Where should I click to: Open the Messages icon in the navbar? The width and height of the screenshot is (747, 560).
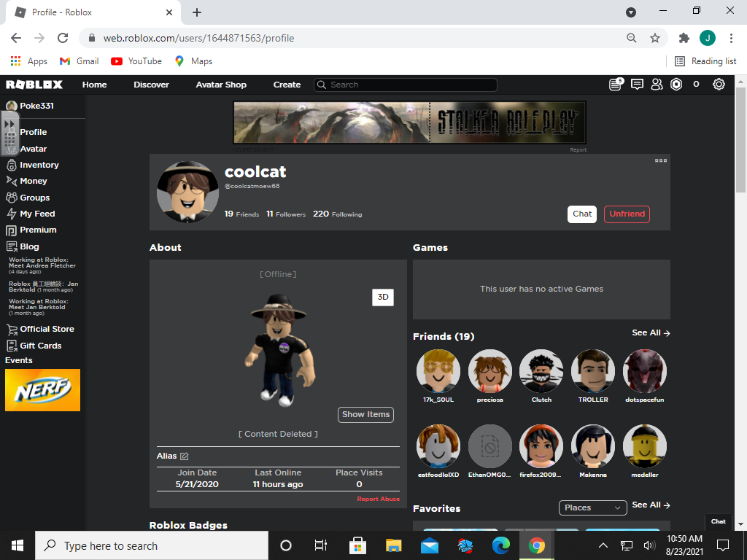coord(636,85)
